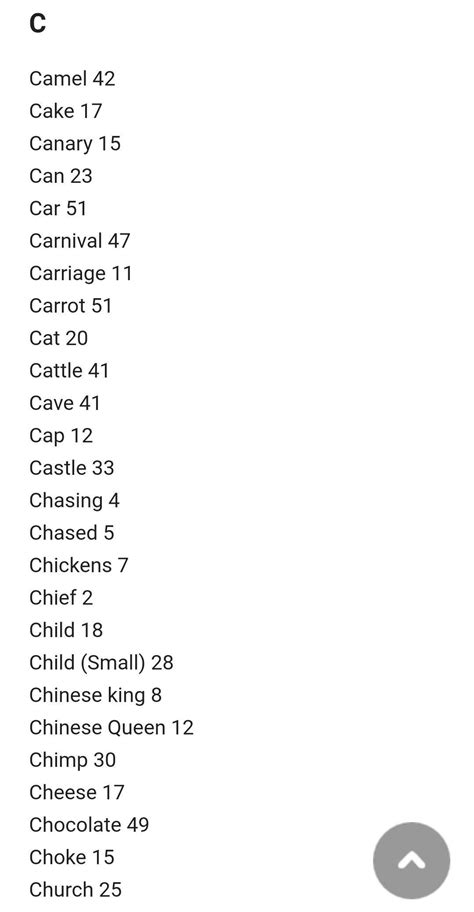Tap the Chinese king 8 entry
The image size is (474, 912).
[95, 696]
